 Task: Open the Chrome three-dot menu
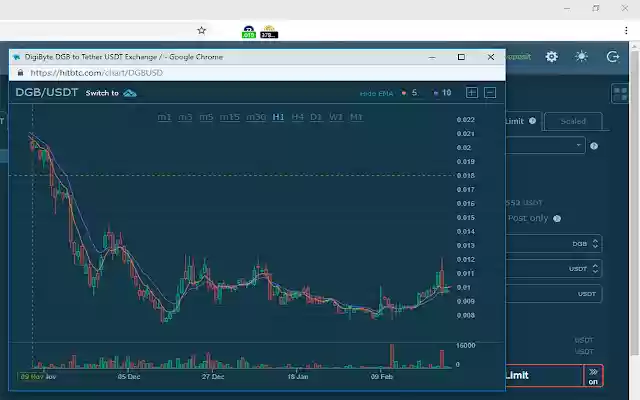click(626, 30)
